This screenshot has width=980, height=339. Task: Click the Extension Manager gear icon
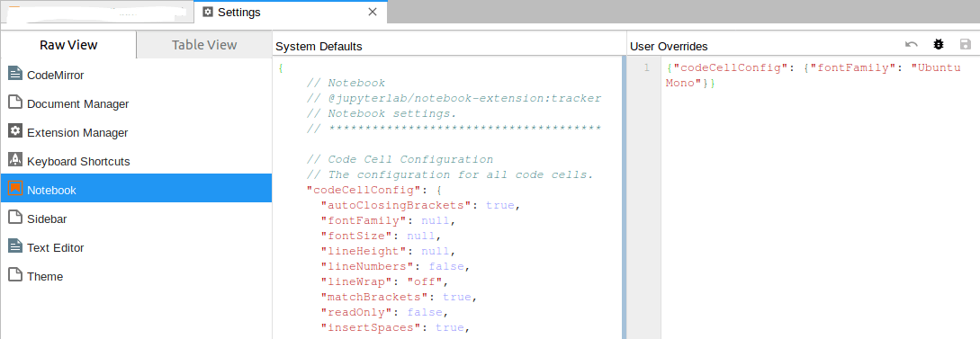(x=15, y=131)
